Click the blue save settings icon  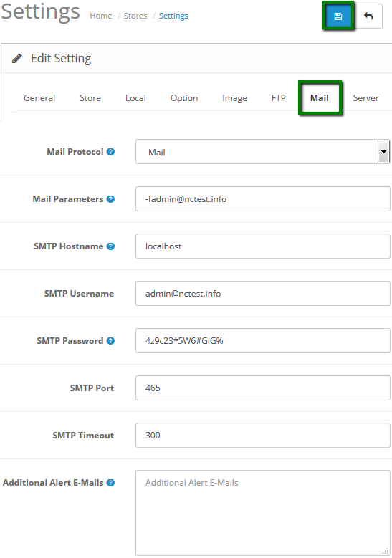pyautogui.click(x=338, y=16)
